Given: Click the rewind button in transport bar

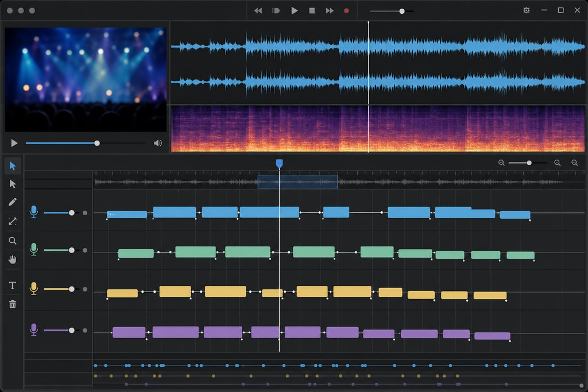Looking at the screenshot, I should pyautogui.click(x=258, y=11).
